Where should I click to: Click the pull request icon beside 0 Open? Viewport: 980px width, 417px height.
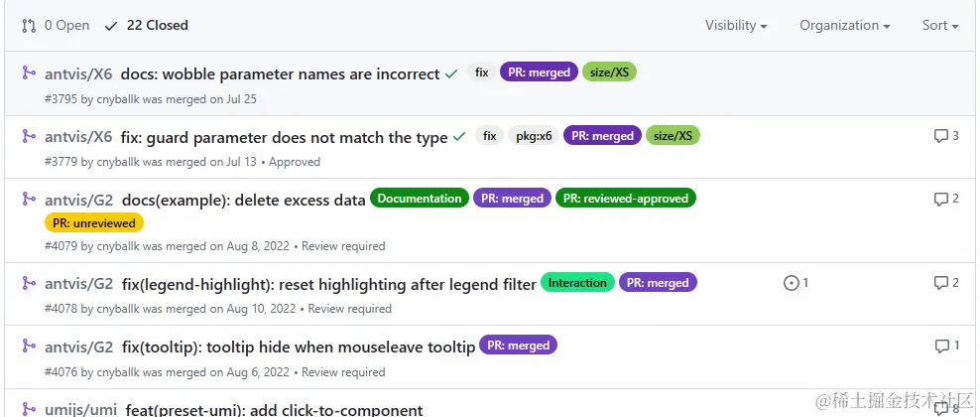tap(29, 26)
